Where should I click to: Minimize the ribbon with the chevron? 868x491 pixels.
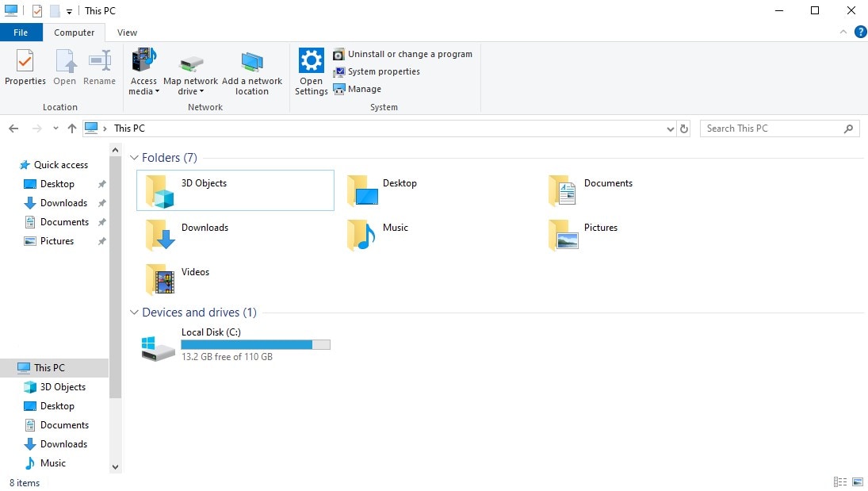[843, 33]
